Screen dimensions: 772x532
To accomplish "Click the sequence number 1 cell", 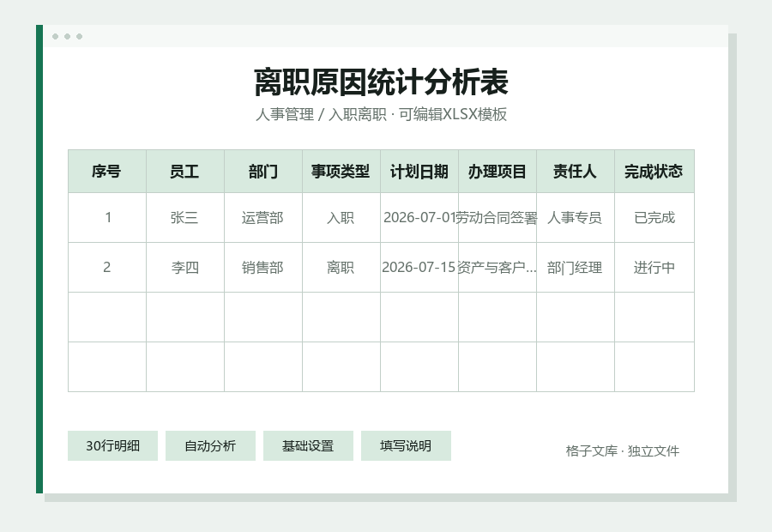I will [x=107, y=218].
